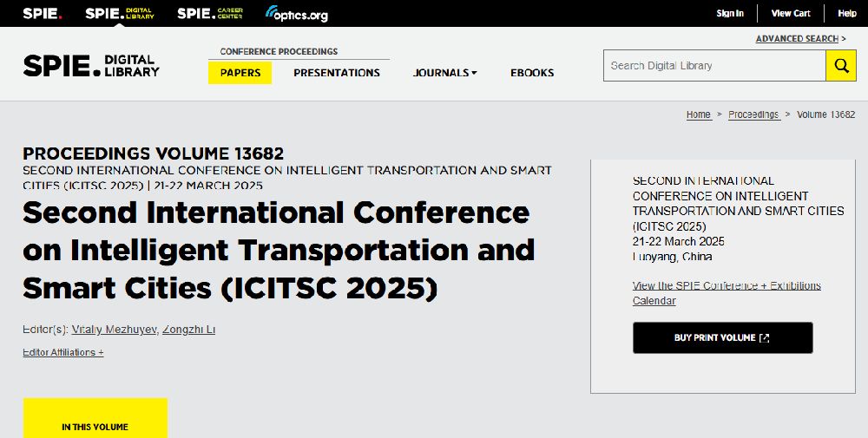Open the optics.org logo link
The image size is (868, 438).
[x=297, y=14]
